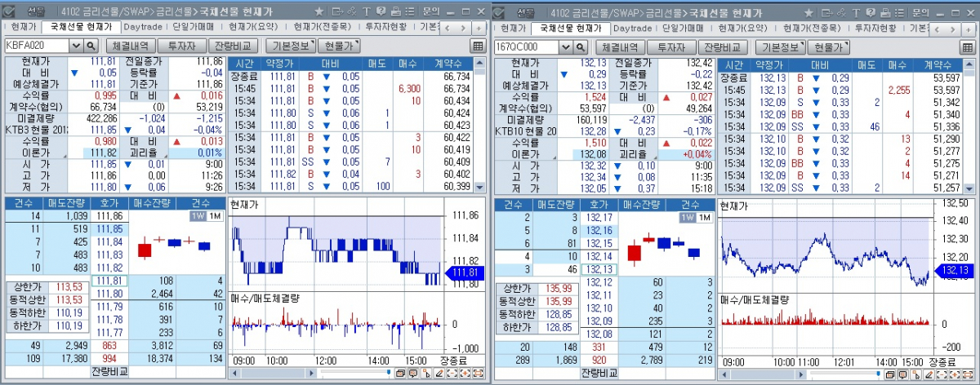Search symbol with magnifier next to 167QC000
The image size is (980, 385).
(581, 46)
